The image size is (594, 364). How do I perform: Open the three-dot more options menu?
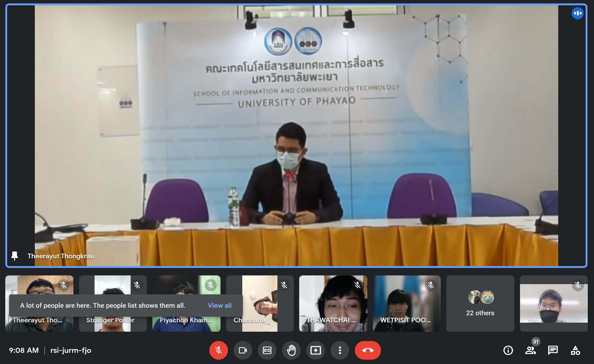tap(340, 350)
